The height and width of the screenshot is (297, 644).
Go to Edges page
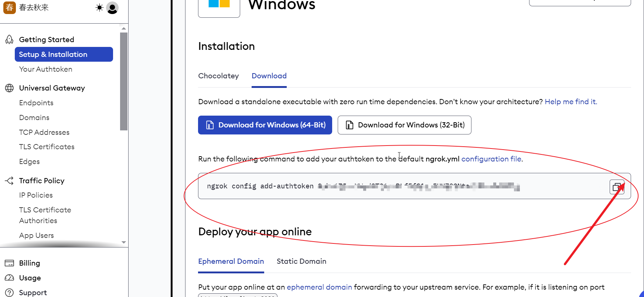[30, 161]
